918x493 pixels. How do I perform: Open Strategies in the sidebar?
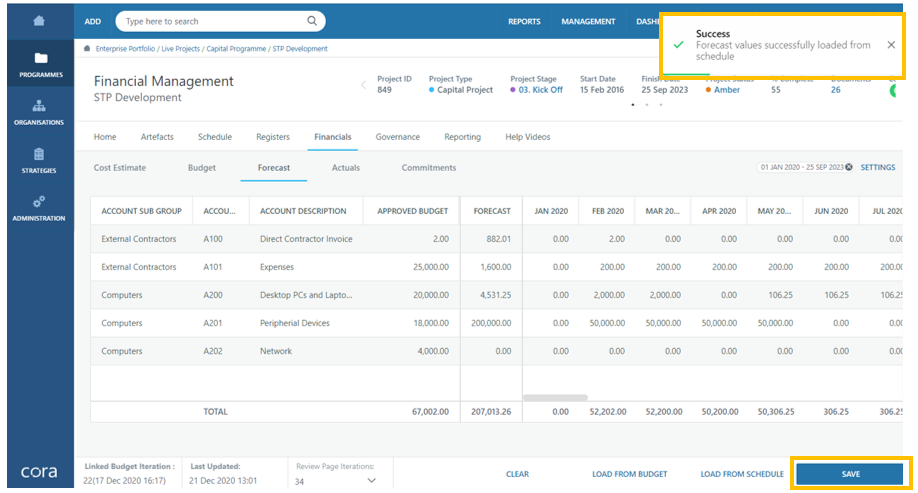[39, 160]
